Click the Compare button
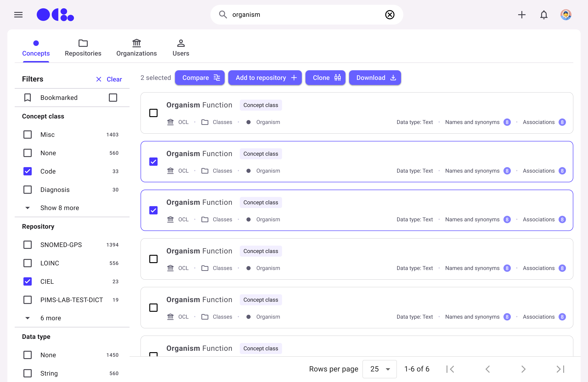Screen dimensions: 588x382 coord(200,78)
